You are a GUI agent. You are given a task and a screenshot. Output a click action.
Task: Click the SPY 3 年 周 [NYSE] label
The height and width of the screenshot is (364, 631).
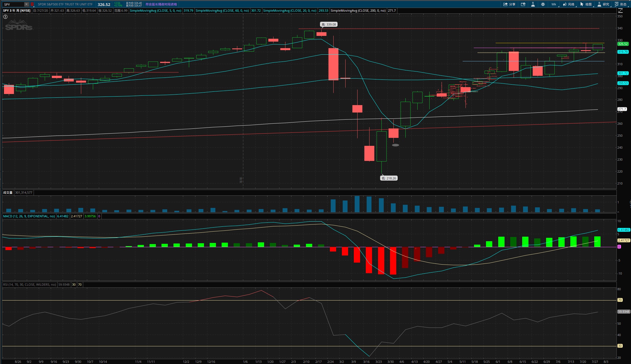click(17, 11)
